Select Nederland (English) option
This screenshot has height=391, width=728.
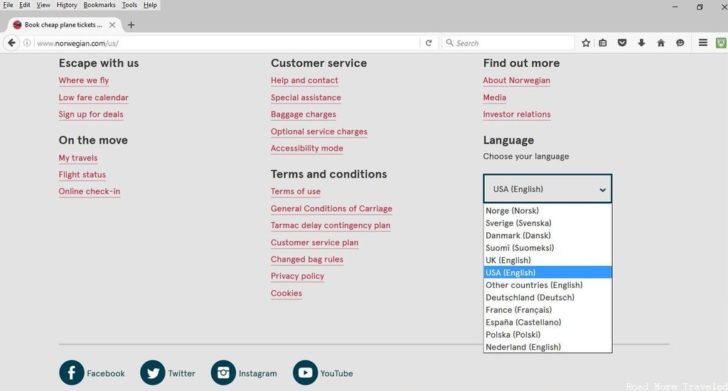547,346
